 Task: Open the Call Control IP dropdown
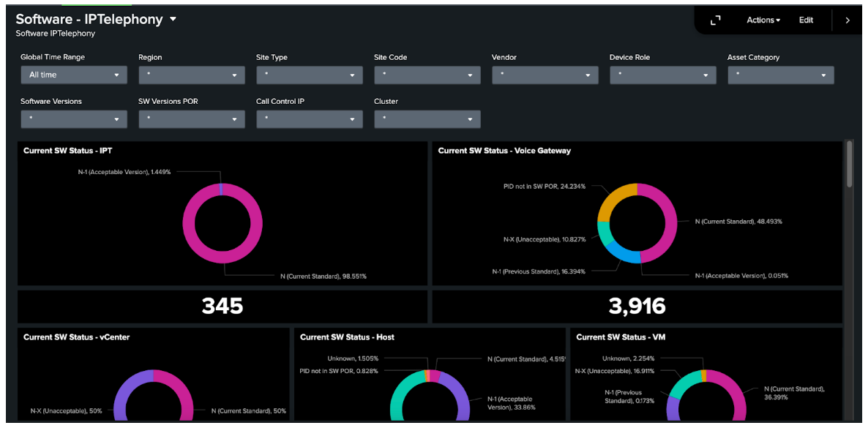pos(309,119)
